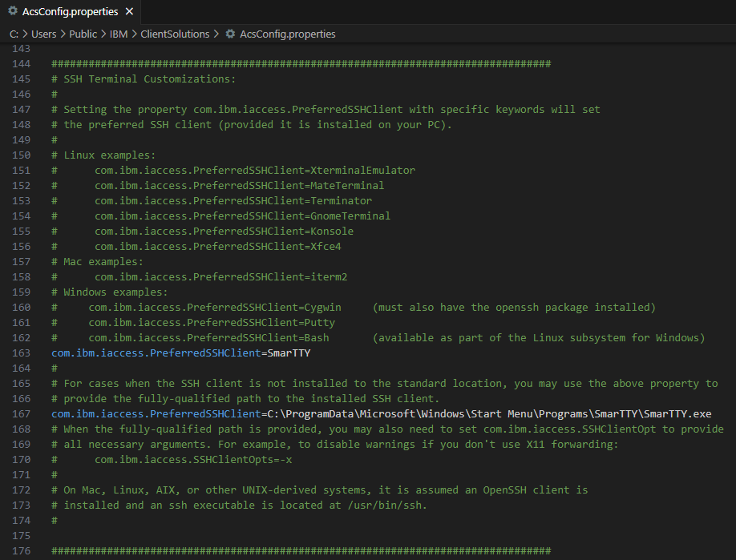736x560 pixels.
Task: Click gutter line number 146
Action: click(x=21, y=95)
